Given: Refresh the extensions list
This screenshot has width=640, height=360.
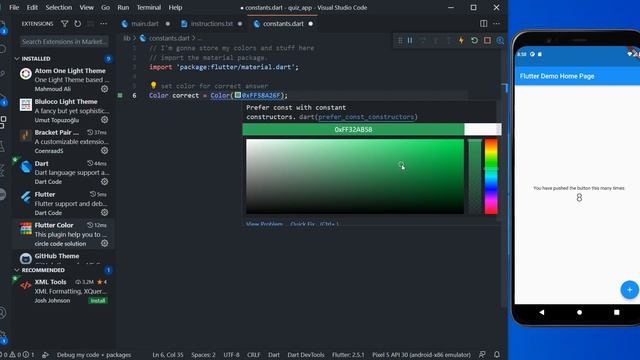Looking at the screenshot, I should 78,24.
